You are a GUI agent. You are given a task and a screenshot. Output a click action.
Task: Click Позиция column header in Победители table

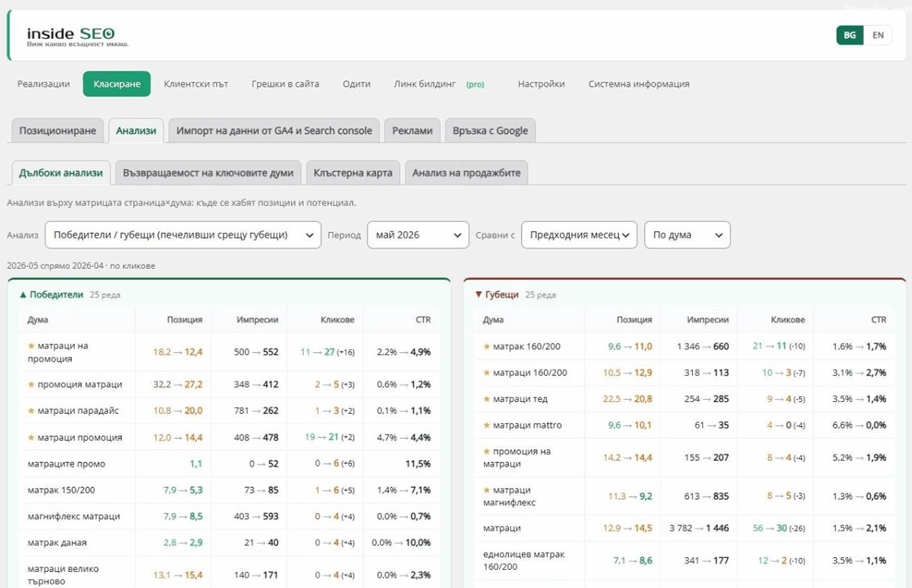coord(185,320)
